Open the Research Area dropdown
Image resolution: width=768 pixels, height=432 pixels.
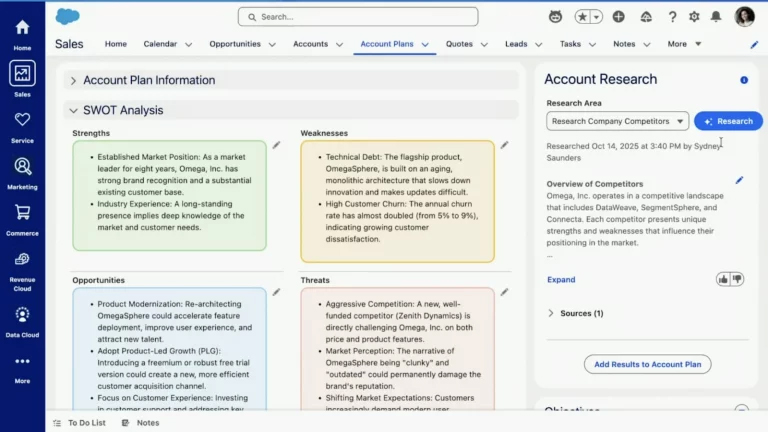click(617, 121)
